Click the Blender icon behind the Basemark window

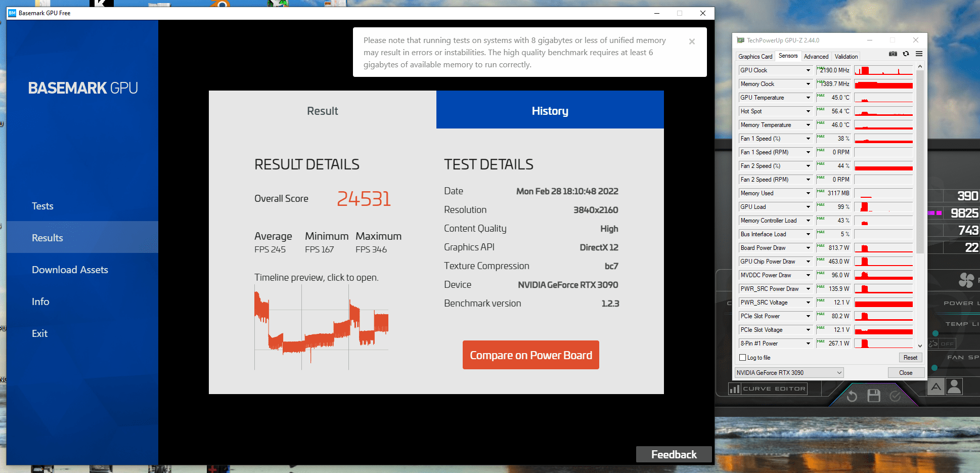221,4
